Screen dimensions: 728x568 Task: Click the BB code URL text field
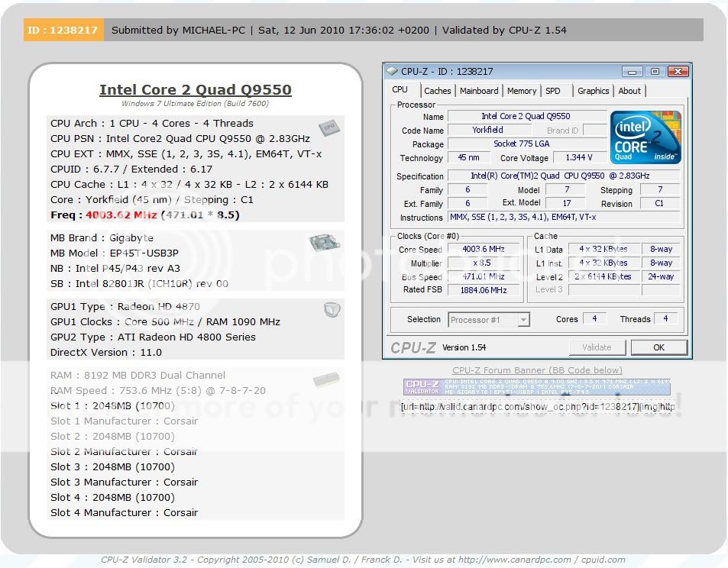(x=537, y=407)
